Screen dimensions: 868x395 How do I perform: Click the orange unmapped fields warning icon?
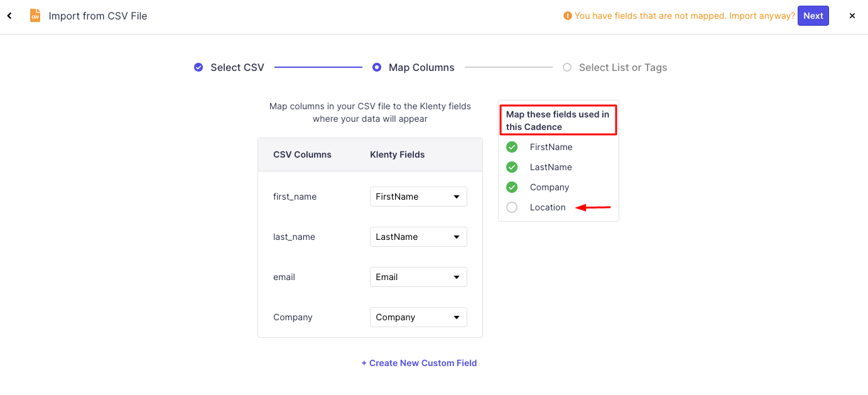point(568,16)
